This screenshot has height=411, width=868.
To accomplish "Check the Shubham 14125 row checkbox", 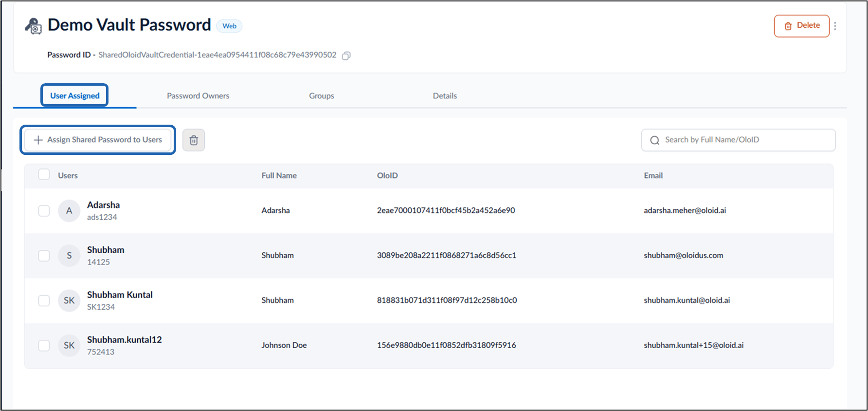I will pyautogui.click(x=44, y=256).
